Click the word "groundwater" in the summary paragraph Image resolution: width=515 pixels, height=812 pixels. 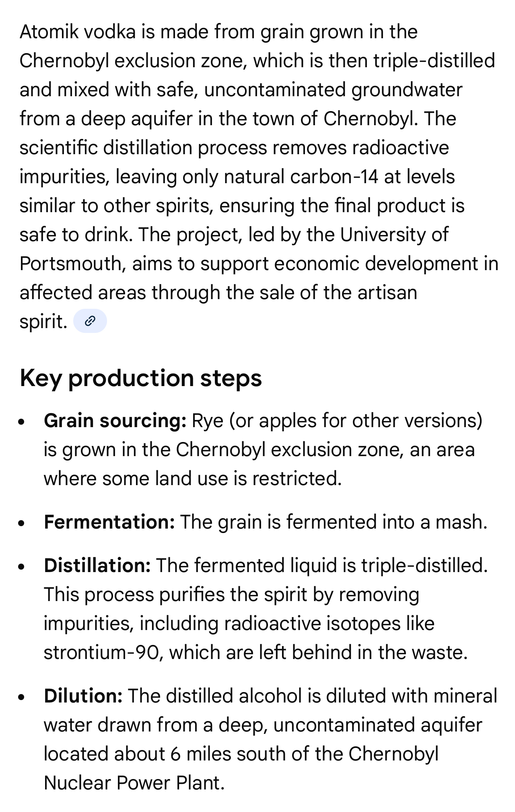pyautogui.click(x=407, y=90)
